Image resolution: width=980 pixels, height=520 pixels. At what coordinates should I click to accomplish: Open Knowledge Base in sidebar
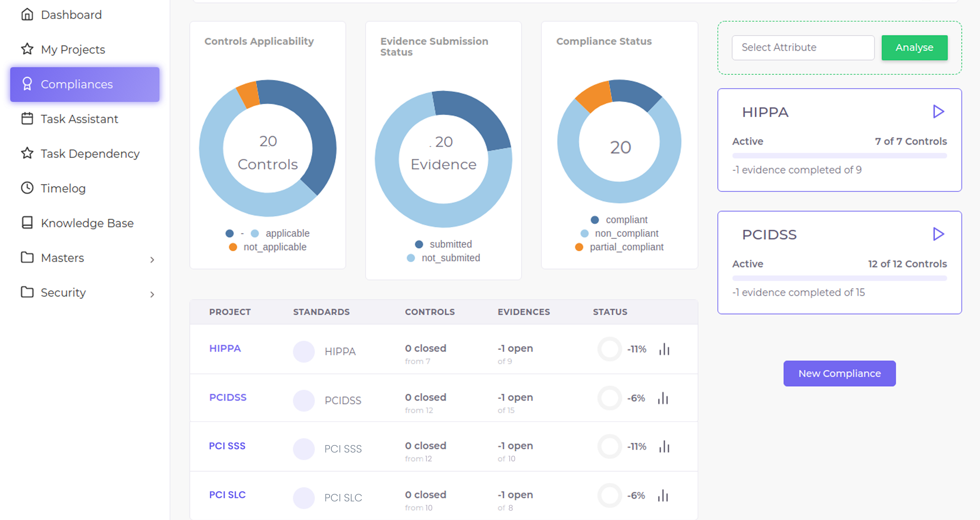[85, 222]
